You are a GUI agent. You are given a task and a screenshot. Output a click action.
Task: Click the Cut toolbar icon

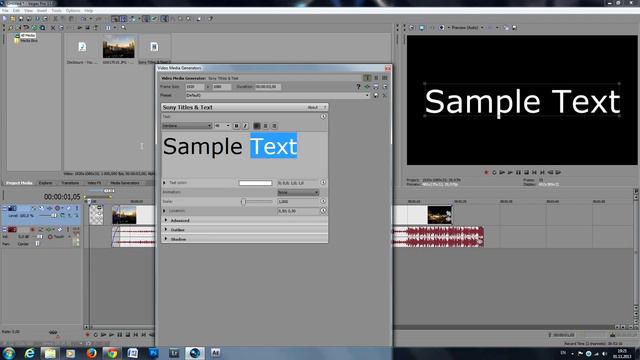[56, 19]
